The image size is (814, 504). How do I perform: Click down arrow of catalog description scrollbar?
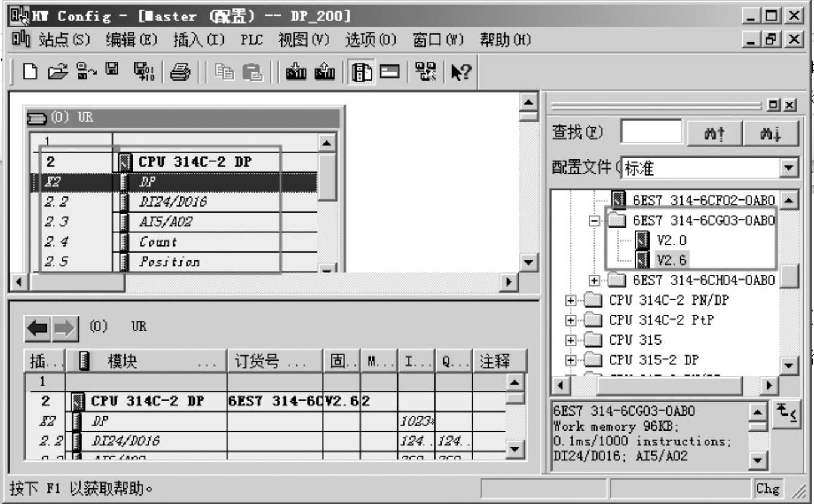pos(758,460)
